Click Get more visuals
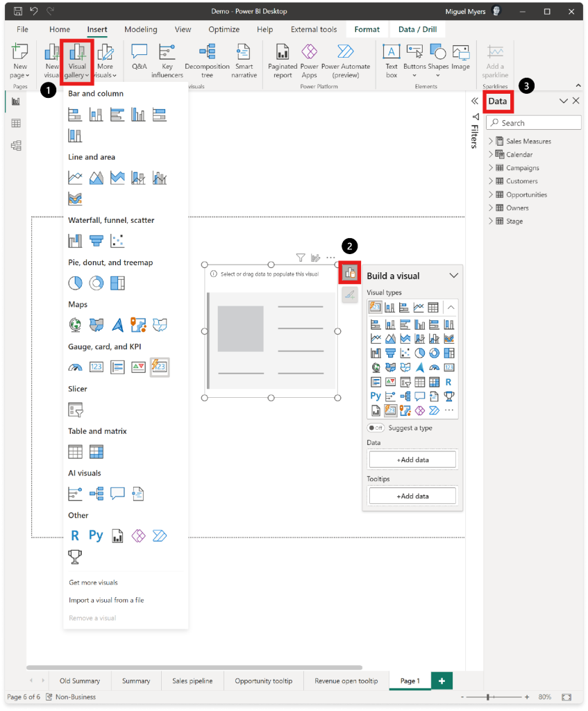Screen dimensions: 588x711 coord(93,583)
